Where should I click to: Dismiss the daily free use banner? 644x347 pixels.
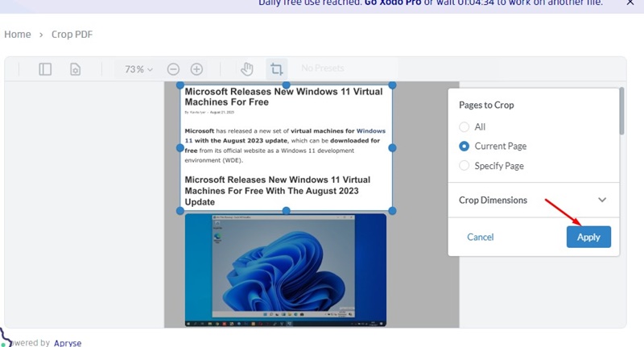[x=630, y=2]
